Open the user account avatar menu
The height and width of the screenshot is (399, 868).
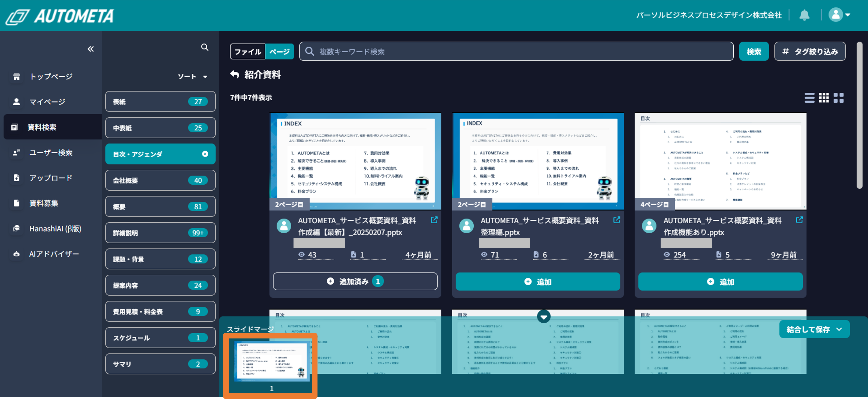point(839,15)
